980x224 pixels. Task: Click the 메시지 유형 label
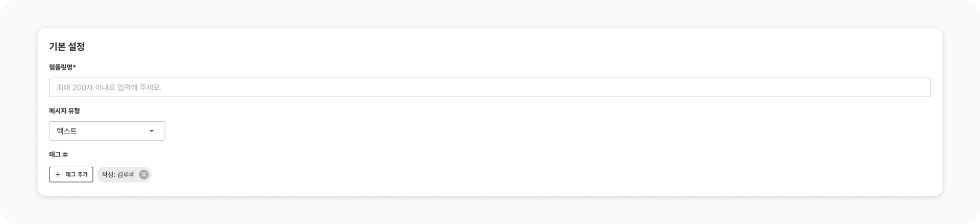(x=64, y=111)
